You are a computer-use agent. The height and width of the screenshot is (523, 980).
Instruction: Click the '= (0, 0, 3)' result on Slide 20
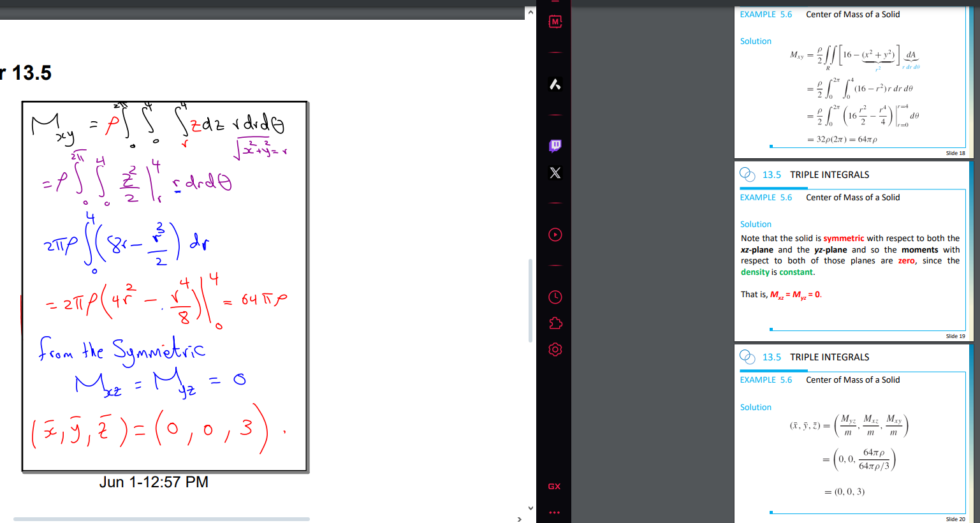[844, 492]
